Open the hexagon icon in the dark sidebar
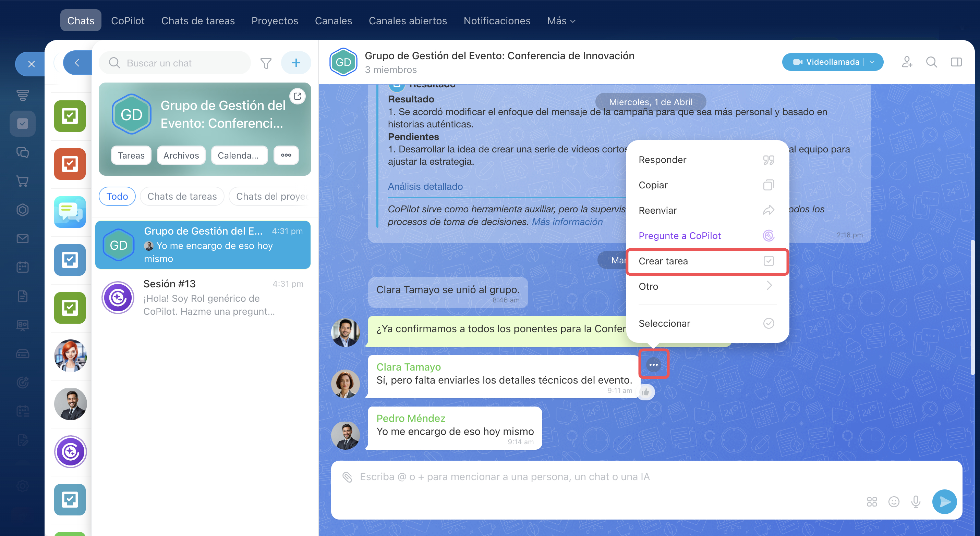The image size is (980, 536). (x=23, y=210)
